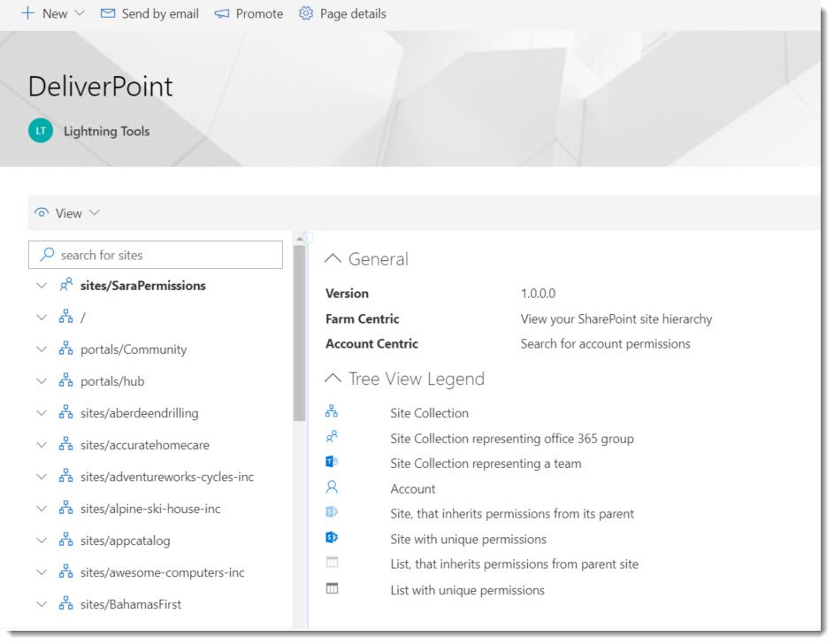Expand the root "/" site collection
This screenshot has width=834, height=644.
click(x=42, y=318)
